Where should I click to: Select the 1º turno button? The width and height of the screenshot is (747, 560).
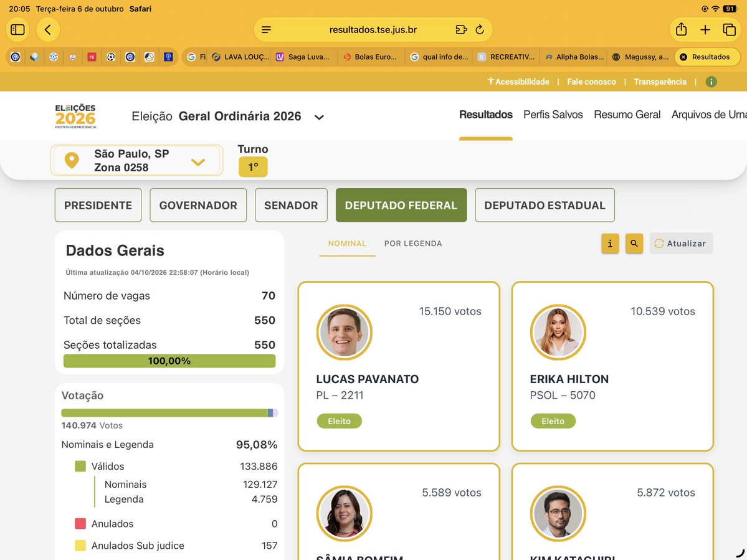[x=253, y=167]
